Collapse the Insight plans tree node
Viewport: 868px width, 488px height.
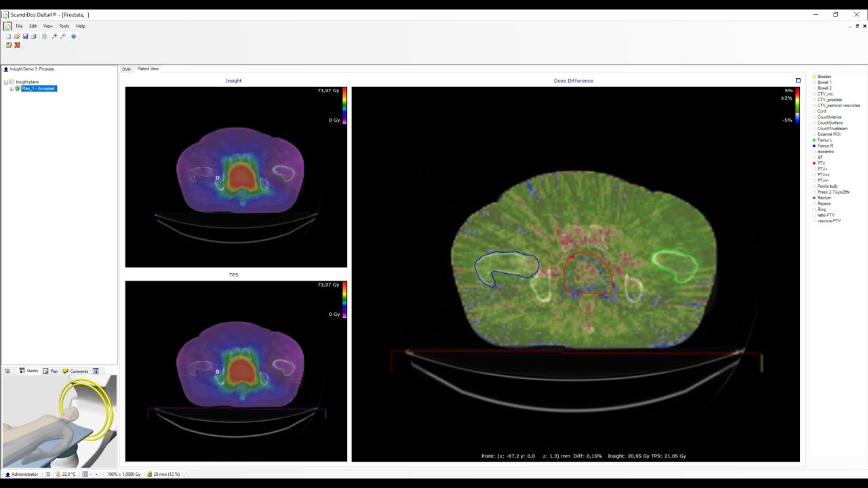point(6,82)
